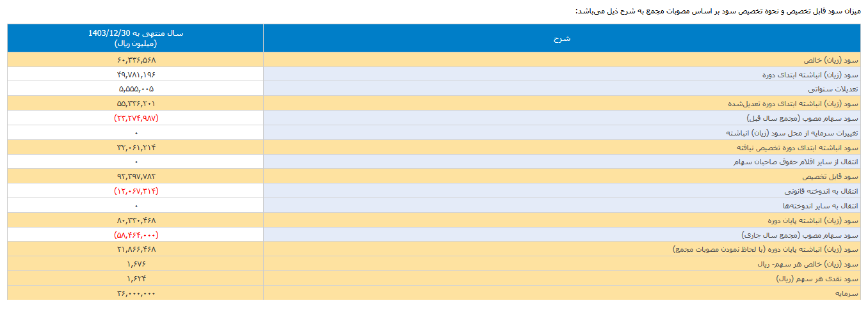Select the allocatable profit value ۹۲,۳۹۷,۷۸۲
868x310 pixels.
point(136,176)
